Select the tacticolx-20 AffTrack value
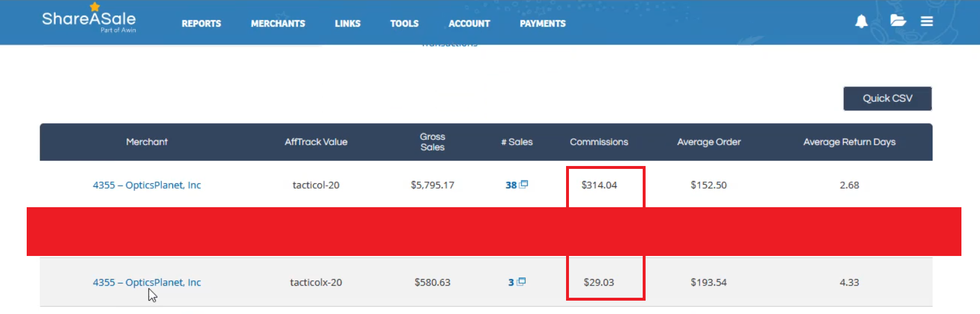980x314 pixels. 316,283
